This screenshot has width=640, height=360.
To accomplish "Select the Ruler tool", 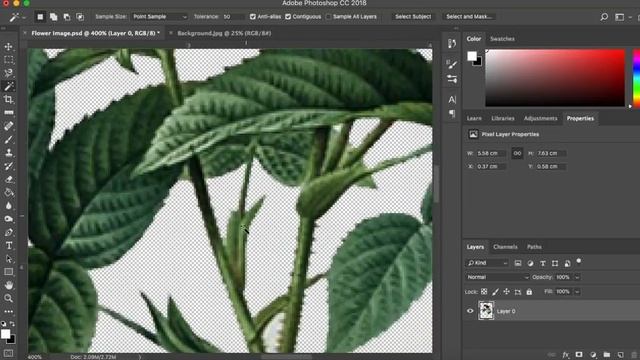I will [x=8, y=113].
